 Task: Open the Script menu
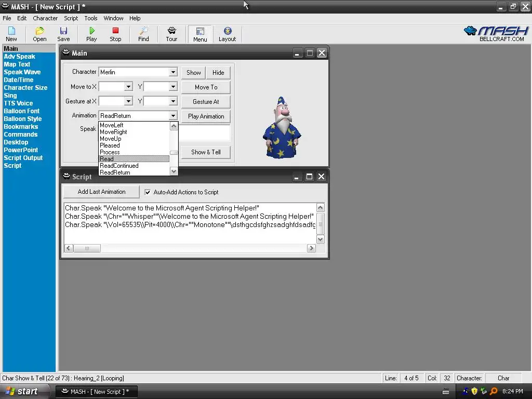(x=71, y=18)
